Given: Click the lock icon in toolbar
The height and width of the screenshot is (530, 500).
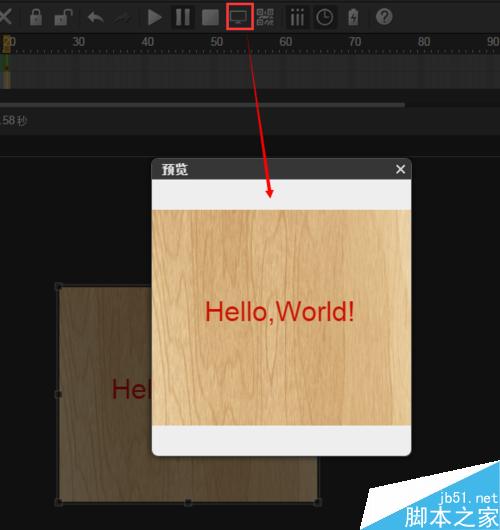Looking at the screenshot, I should (35, 17).
